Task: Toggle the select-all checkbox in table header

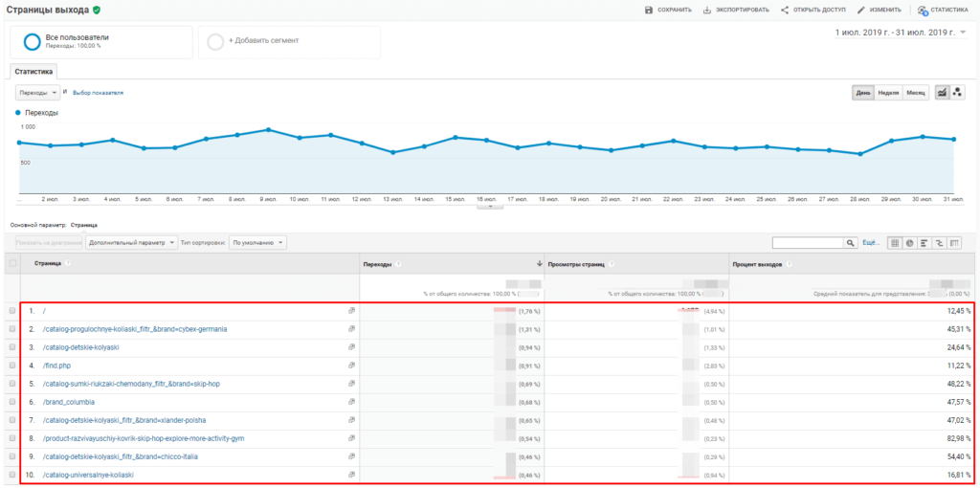Action: [12, 263]
